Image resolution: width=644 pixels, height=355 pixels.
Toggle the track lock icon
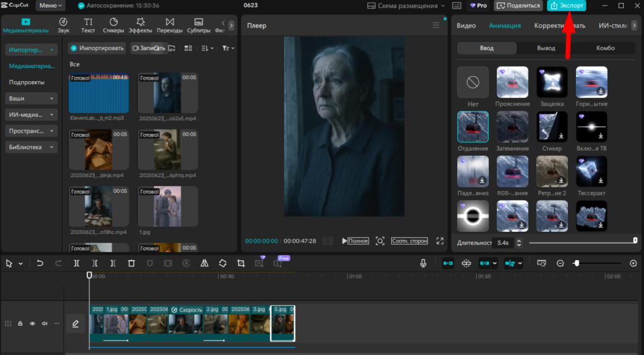(20, 324)
